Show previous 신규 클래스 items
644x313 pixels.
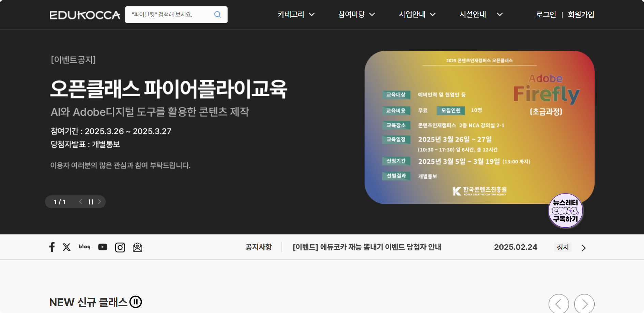pyautogui.click(x=559, y=304)
